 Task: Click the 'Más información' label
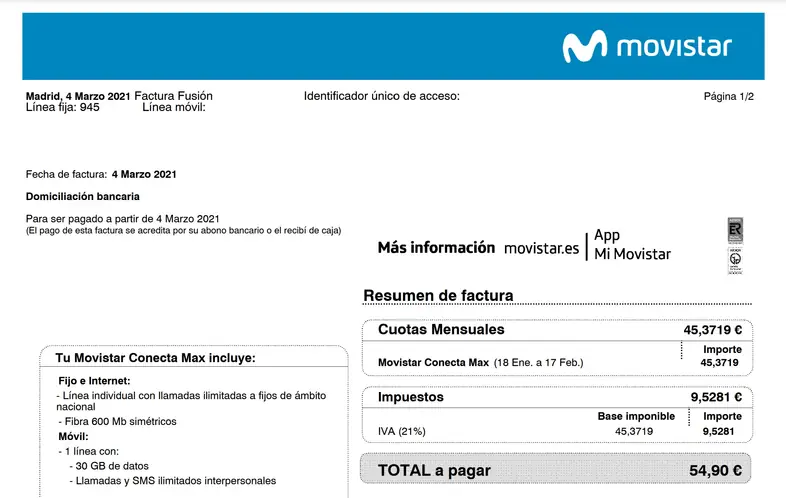(436, 248)
